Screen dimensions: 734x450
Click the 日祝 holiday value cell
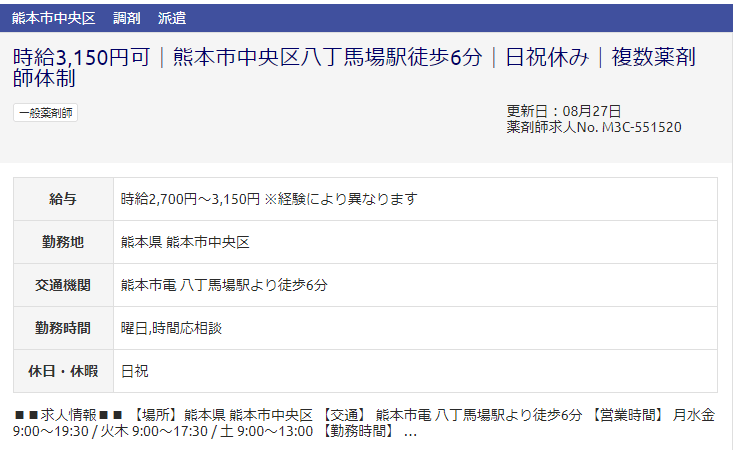point(415,371)
